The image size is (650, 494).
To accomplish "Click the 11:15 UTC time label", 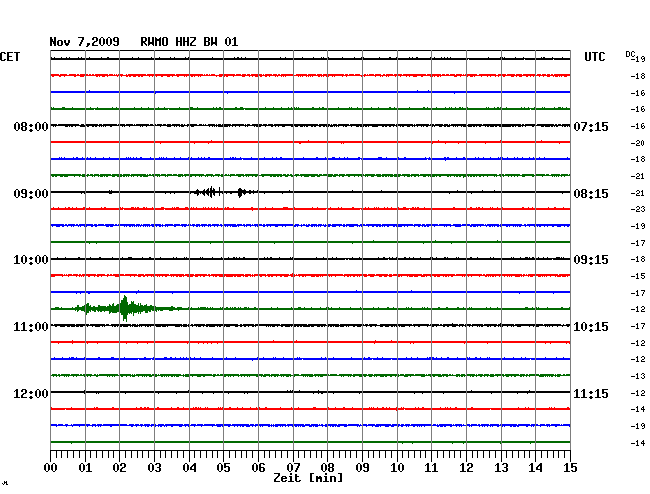I will (x=591, y=393).
